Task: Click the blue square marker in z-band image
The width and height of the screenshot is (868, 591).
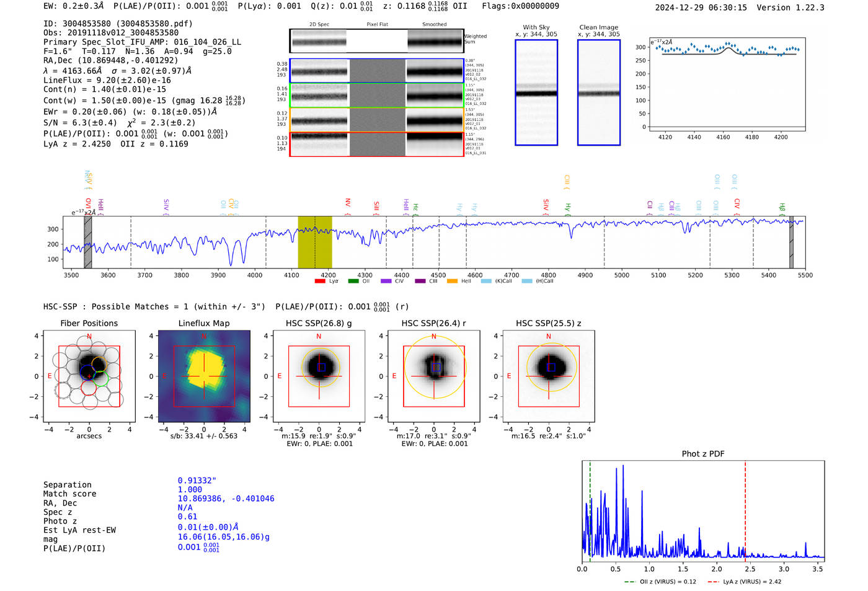Action: click(x=551, y=367)
